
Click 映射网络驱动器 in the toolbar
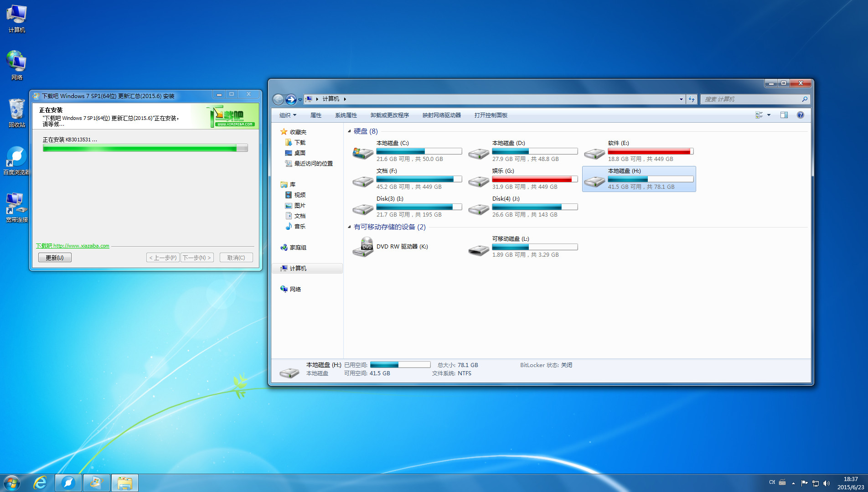[441, 115]
